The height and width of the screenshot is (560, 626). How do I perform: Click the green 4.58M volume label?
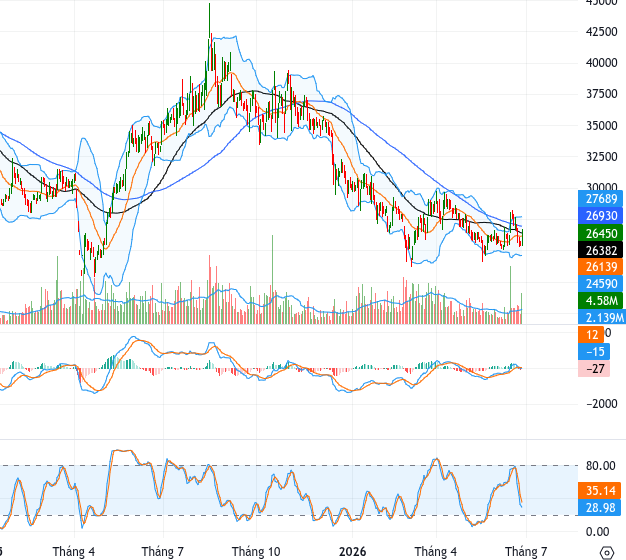click(x=600, y=301)
